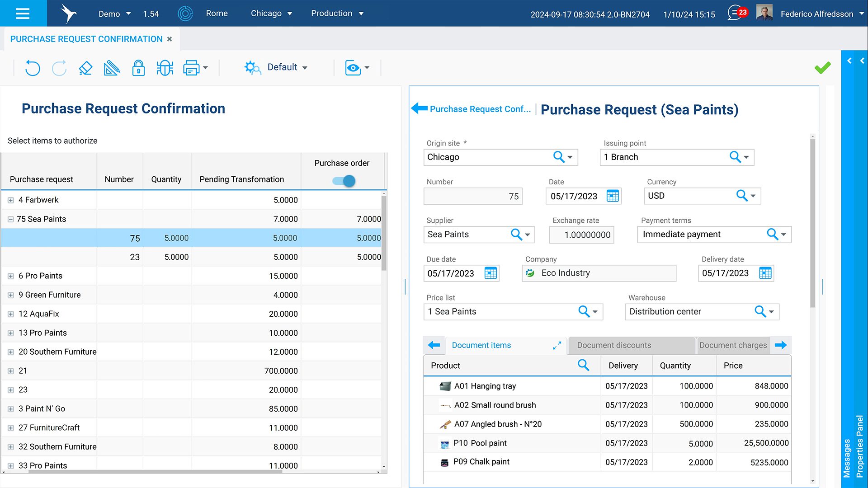Viewport: 868px width, 488px height.
Task: Open the Currency USD dropdown arrow
Action: [753, 196]
